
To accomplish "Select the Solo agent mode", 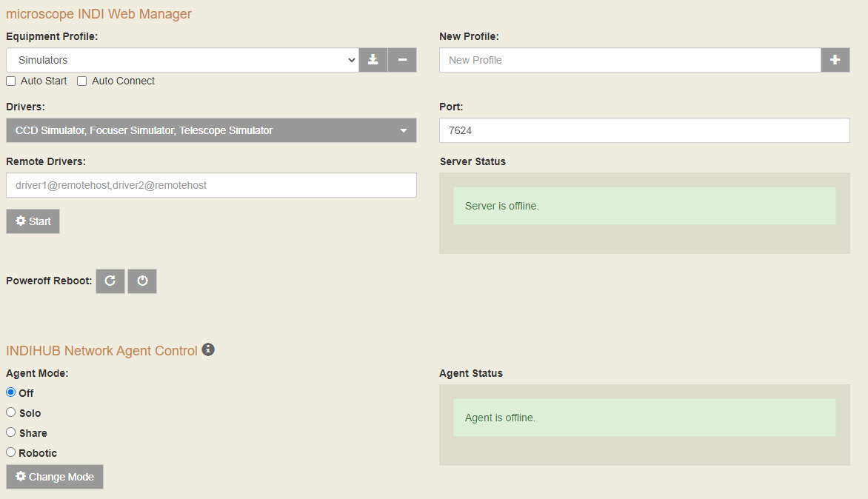I will pos(11,412).
